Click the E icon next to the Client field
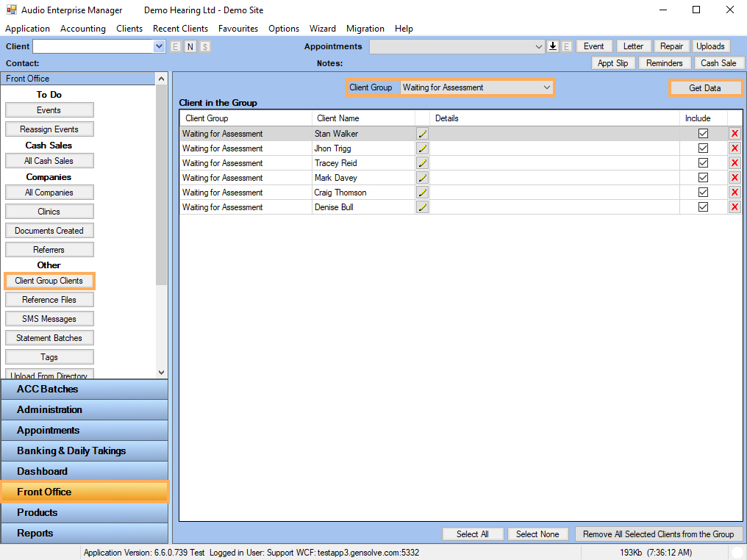 pos(175,46)
